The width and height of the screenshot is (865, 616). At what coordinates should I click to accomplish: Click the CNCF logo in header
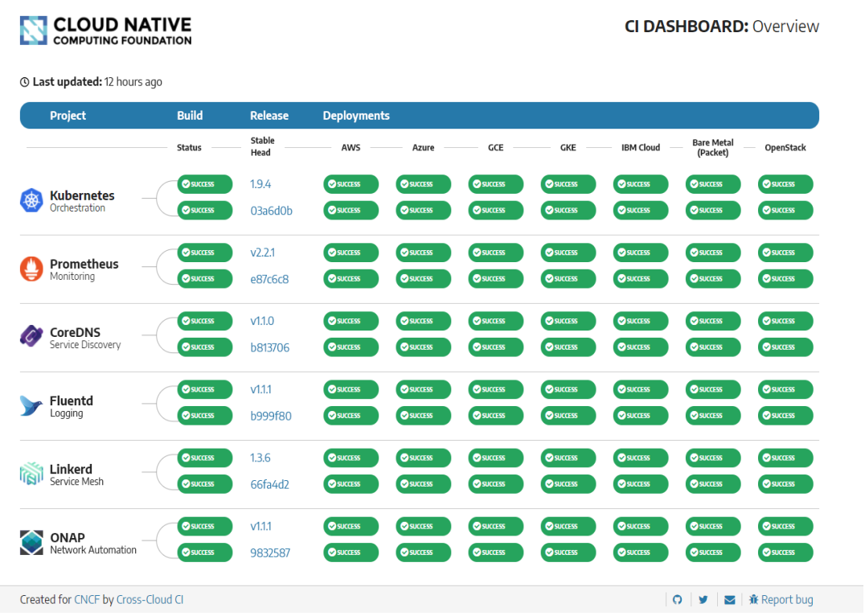tap(106, 31)
